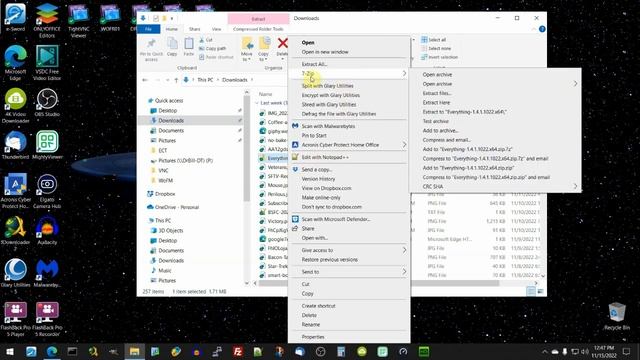
Task: Select the FlashBack Pro 5 Player desktop icon
Action: (x=16, y=319)
